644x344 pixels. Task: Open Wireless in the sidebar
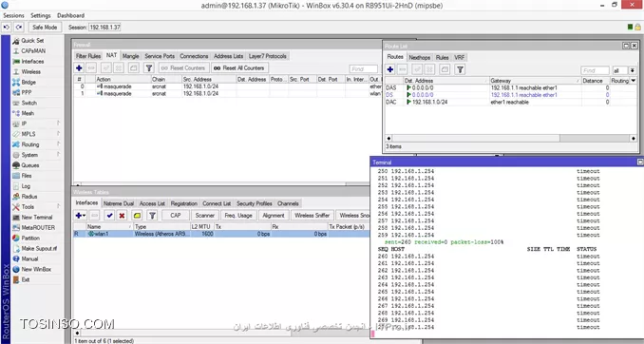30,72
